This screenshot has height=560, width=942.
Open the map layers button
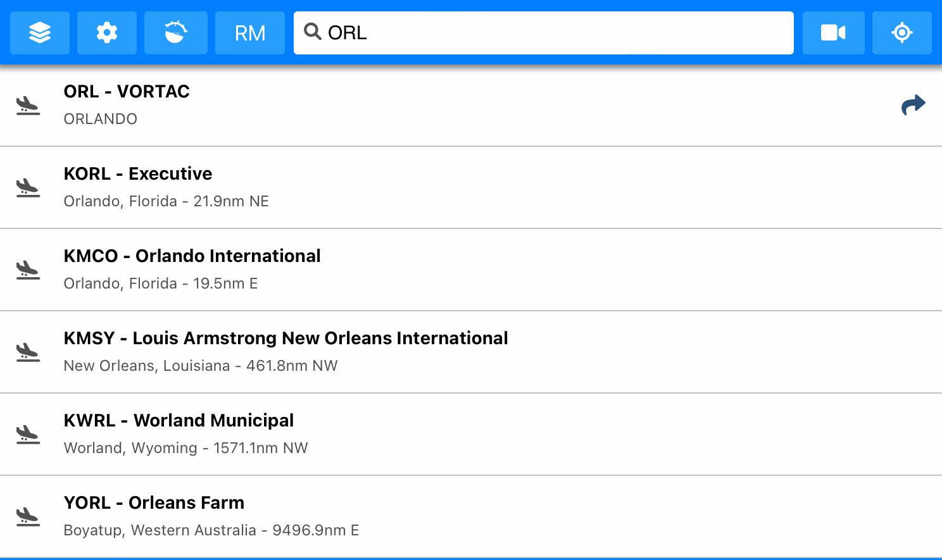40,32
